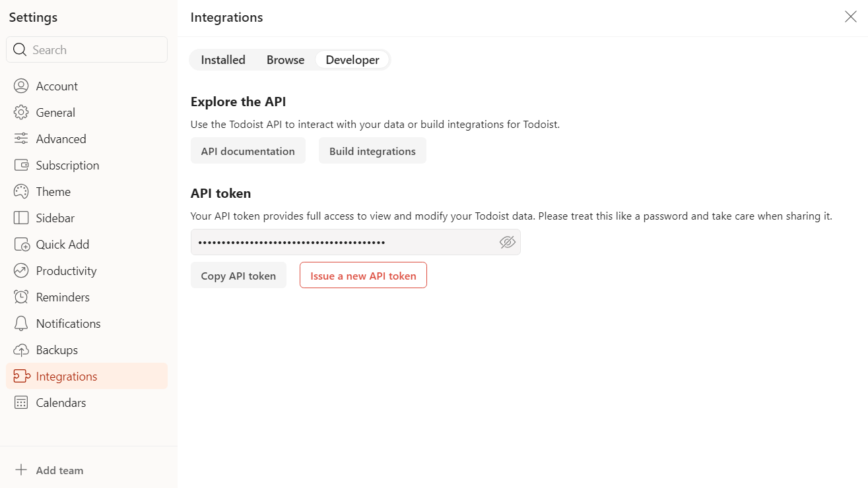Issue a new API token

(362, 275)
